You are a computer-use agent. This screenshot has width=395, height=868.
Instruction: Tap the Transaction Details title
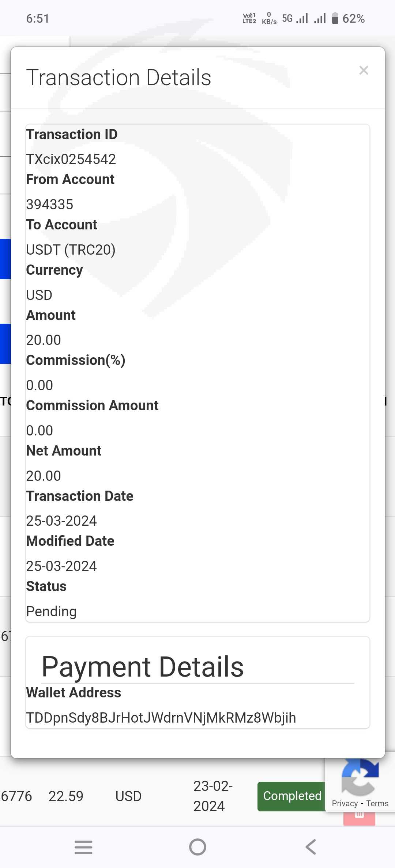tap(119, 77)
